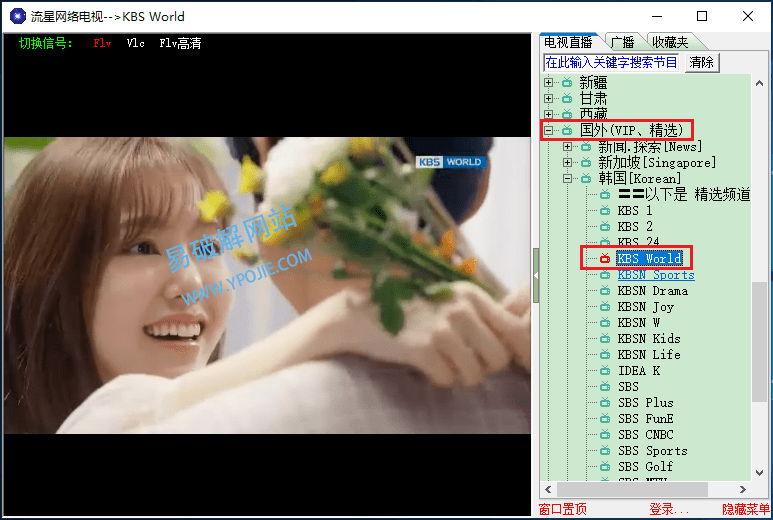Open the KBSN Sports channel link

(655, 275)
